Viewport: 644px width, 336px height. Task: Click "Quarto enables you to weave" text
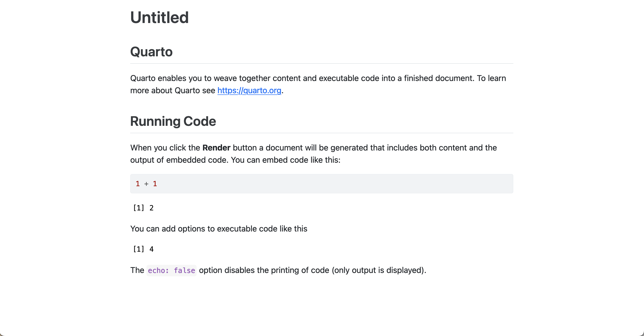(183, 78)
